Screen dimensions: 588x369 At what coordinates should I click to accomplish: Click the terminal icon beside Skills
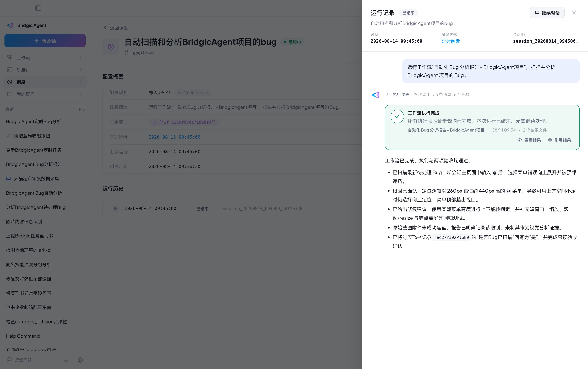(10, 70)
